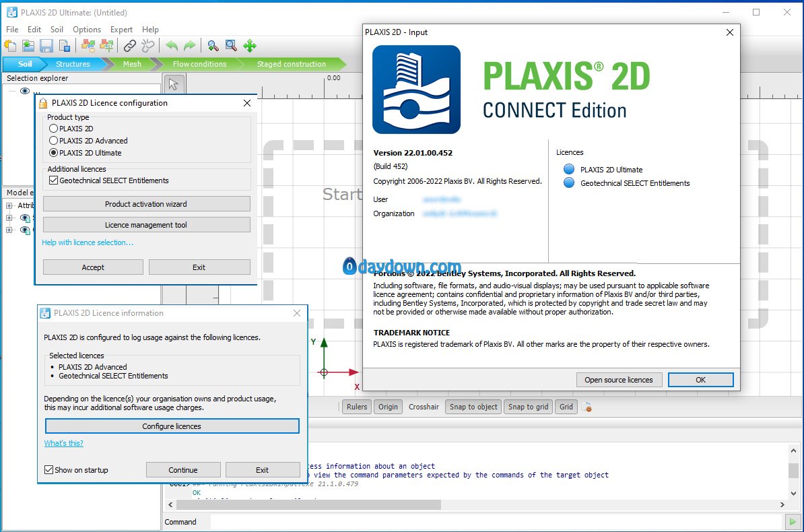Click the command log horizontal scroll left arrow

click(171, 505)
